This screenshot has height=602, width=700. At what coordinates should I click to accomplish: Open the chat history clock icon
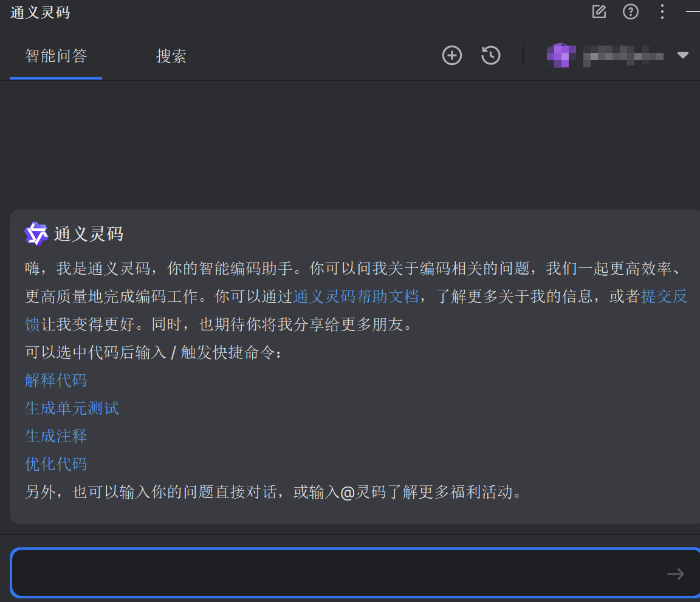pyautogui.click(x=490, y=56)
